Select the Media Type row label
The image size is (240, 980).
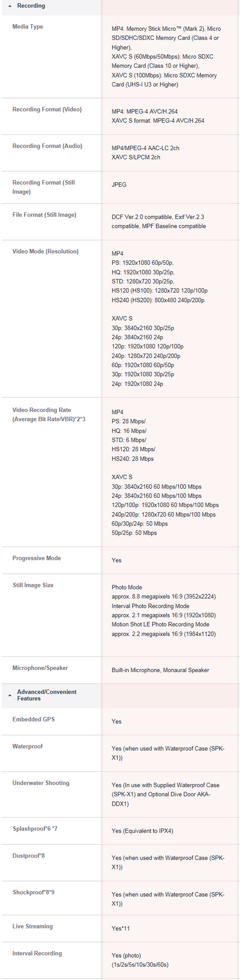(x=27, y=27)
